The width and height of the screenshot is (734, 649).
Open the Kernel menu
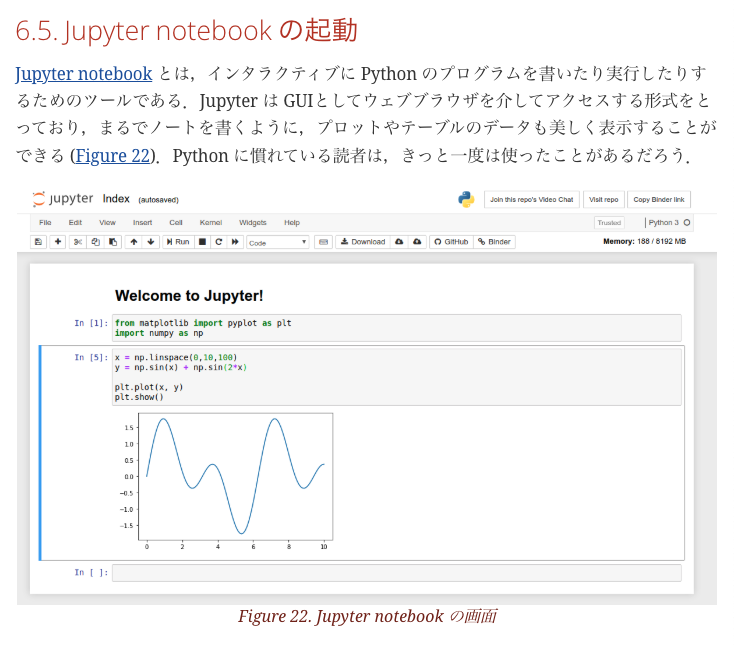pyautogui.click(x=211, y=223)
